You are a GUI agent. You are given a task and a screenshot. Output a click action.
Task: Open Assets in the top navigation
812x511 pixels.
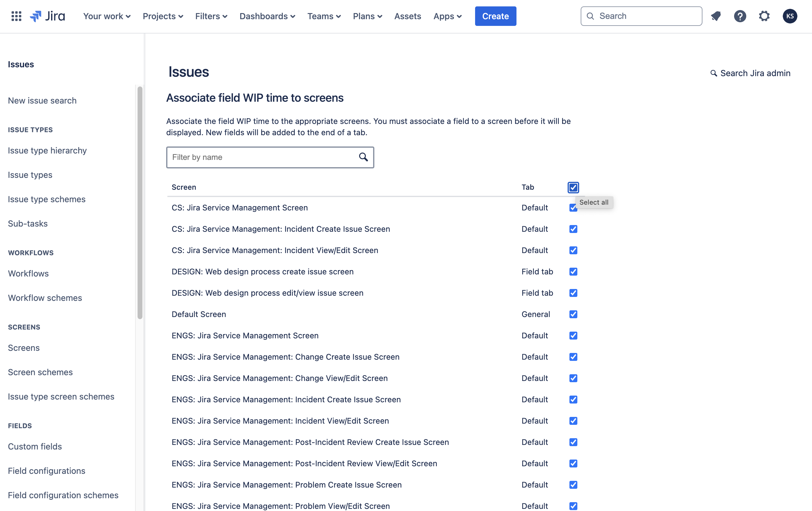click(x=407, y=16)
